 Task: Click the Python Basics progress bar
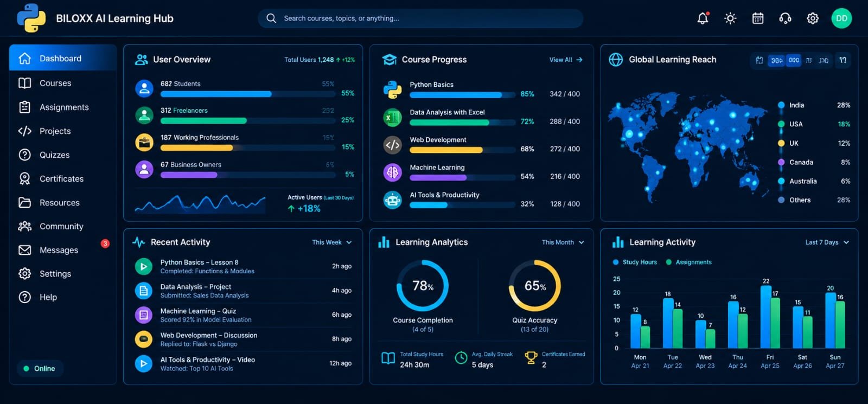pos(462,95)
